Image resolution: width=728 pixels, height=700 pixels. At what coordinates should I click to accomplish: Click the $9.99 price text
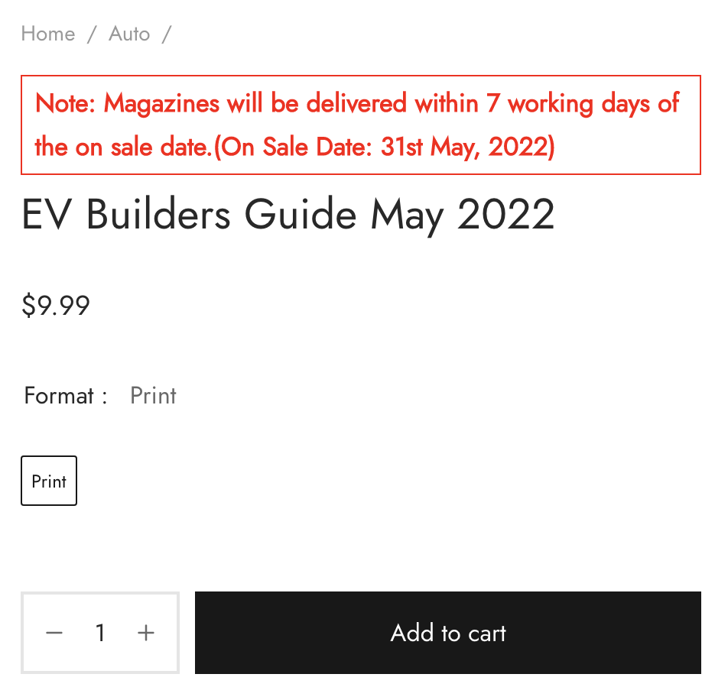click(x=56, y=306)
